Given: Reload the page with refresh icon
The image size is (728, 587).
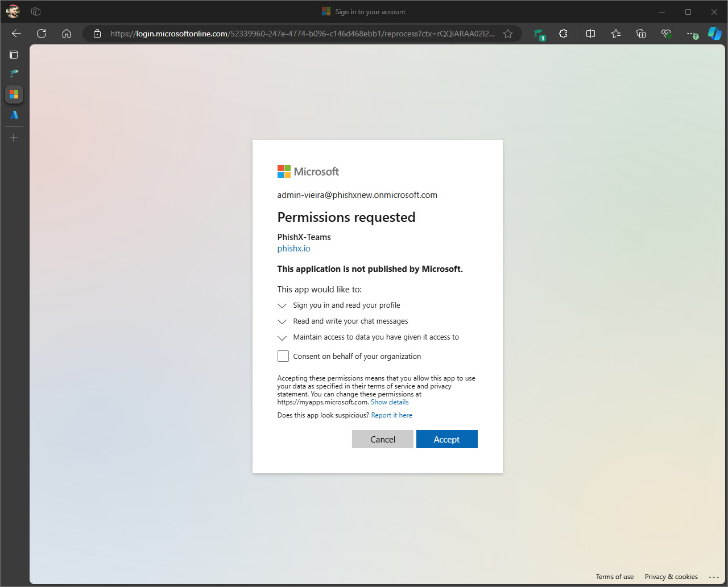Looking at the screenshot, I should tap(42, 34).
